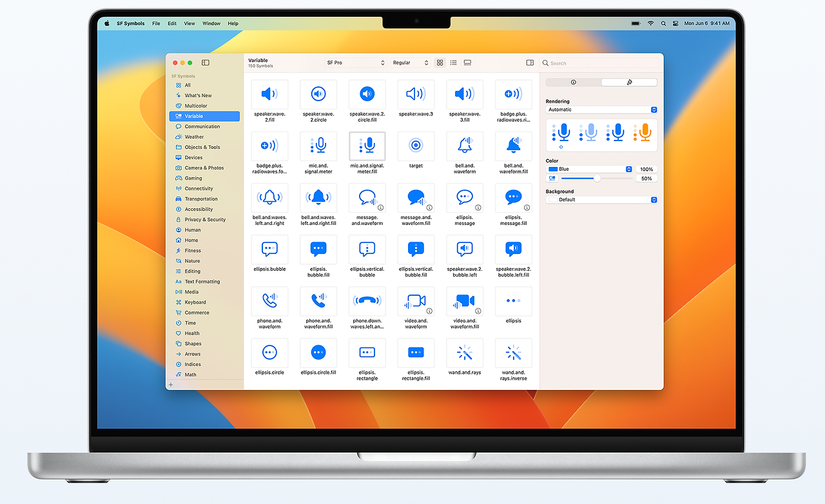
Task: Open the Weather category
Action: click(204, 137)
